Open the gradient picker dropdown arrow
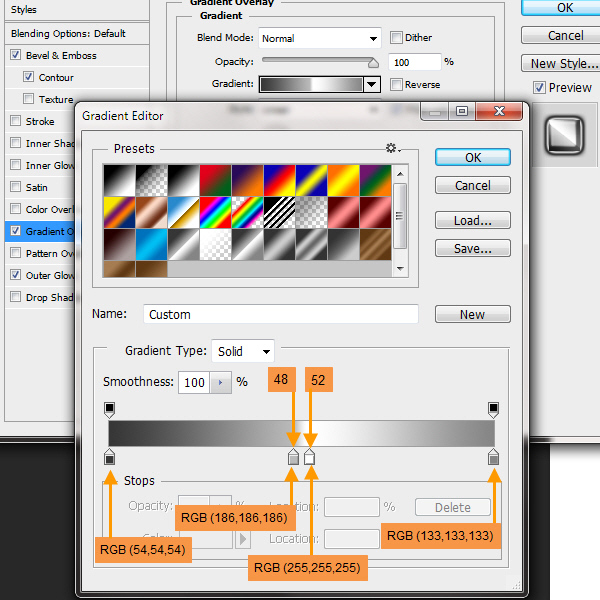600x600 pixels. (x=372, y=85)
